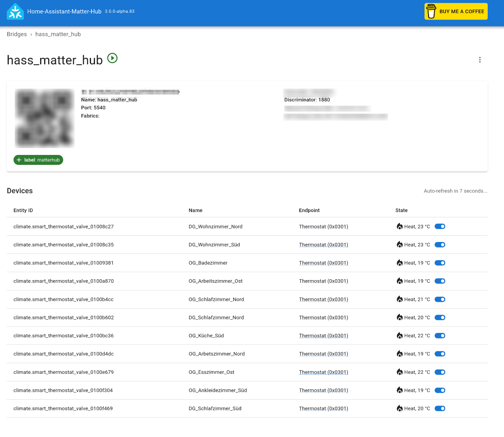The width and height of the screenshot is (504, 437).
Task: Toggle the DG_Schlafzimmer_Süd thermostat switch
Action: click(440, 408)
